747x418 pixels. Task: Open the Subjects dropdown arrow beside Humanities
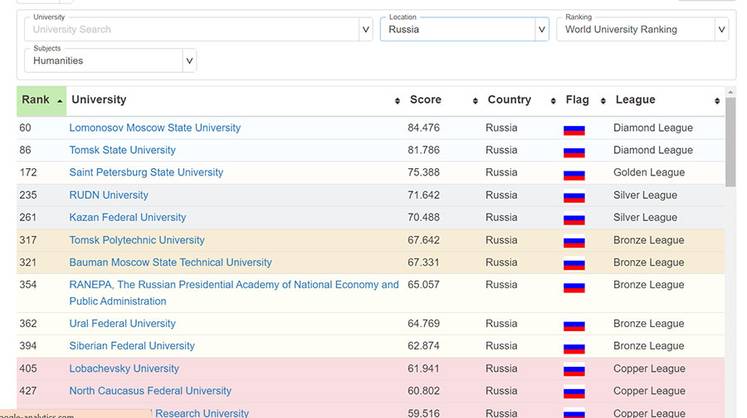click(x=189, y=61)
